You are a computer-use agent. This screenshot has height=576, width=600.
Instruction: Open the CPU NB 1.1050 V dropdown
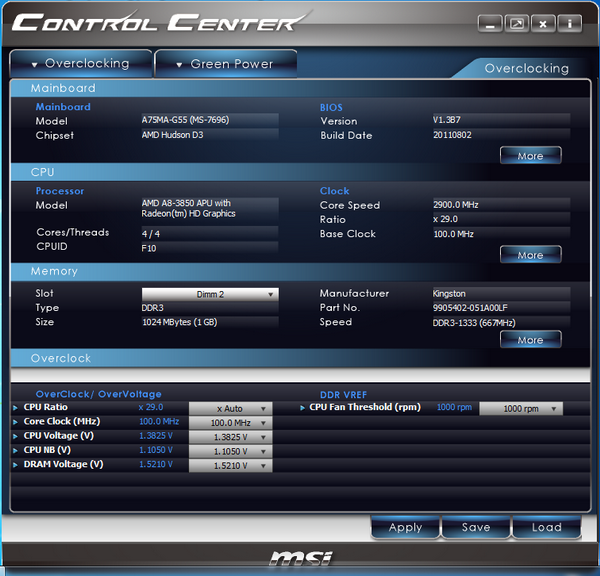230,451
